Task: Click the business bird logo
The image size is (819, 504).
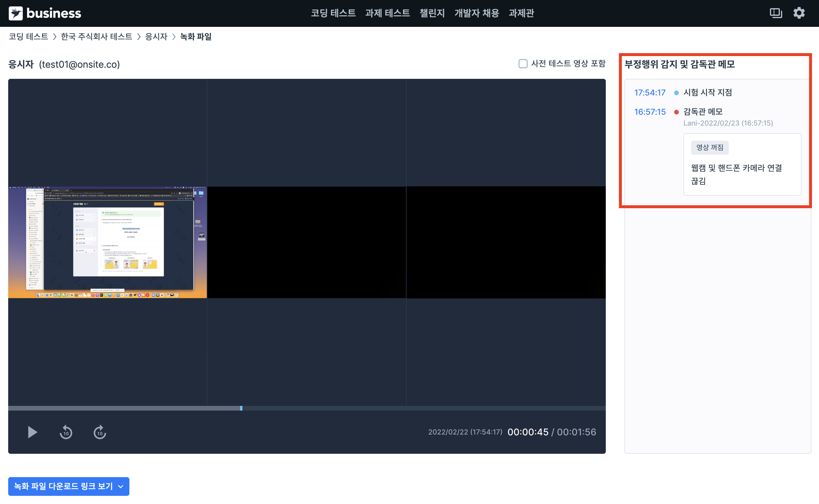Action: coord(16,13)
